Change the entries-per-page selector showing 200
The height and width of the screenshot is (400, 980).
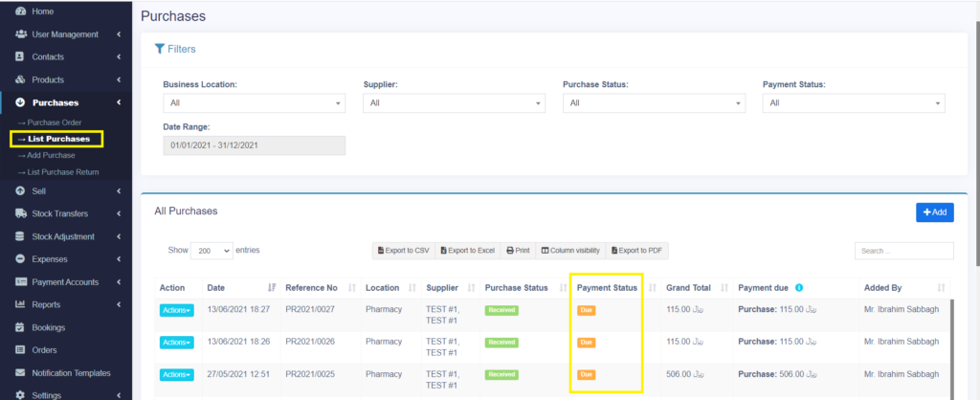pyautogui.click(x=212, y=251)
